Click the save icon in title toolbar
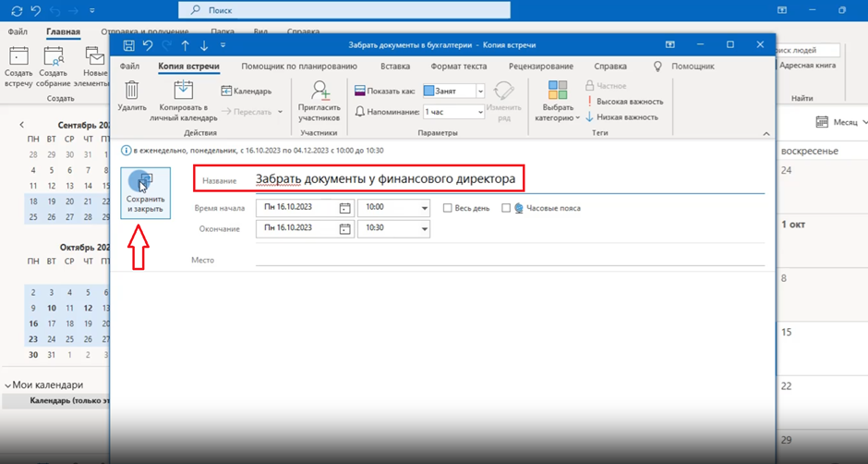 [128, 45]
